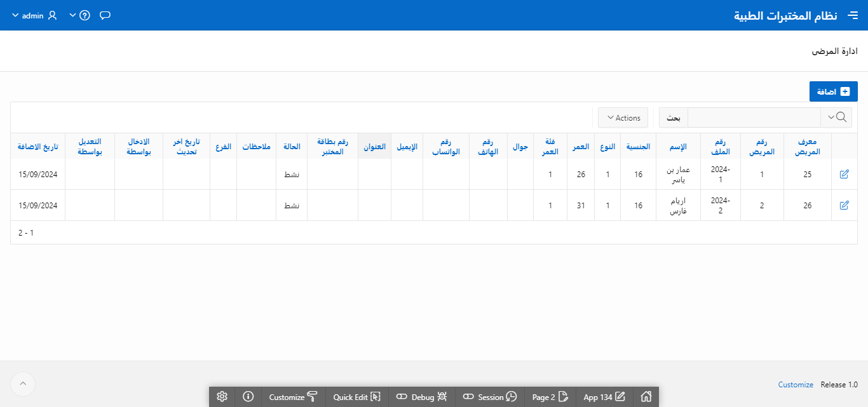Select file number cell 2024-1

click(721, 174)
